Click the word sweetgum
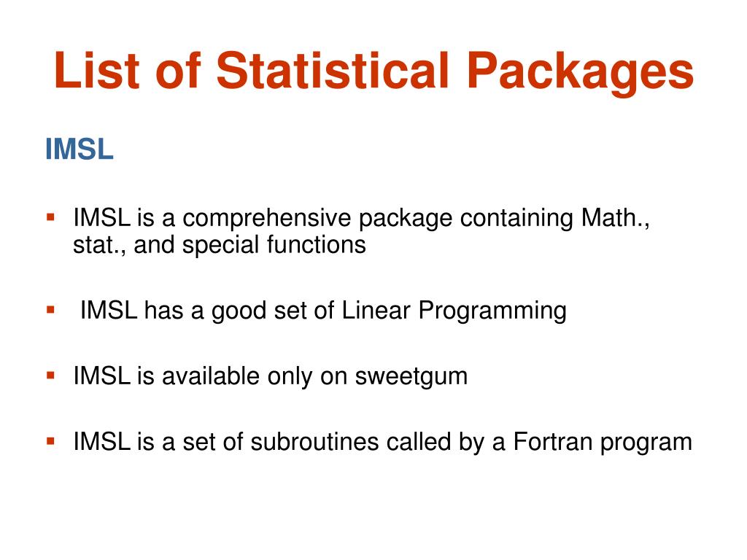747x560 pixels. click(411, 377)
